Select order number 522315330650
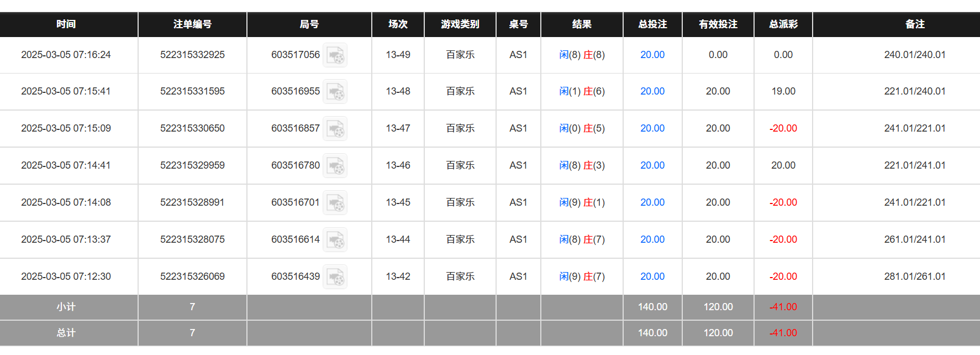The height and width of the screenshot is (355, 980). coord(192,128)
